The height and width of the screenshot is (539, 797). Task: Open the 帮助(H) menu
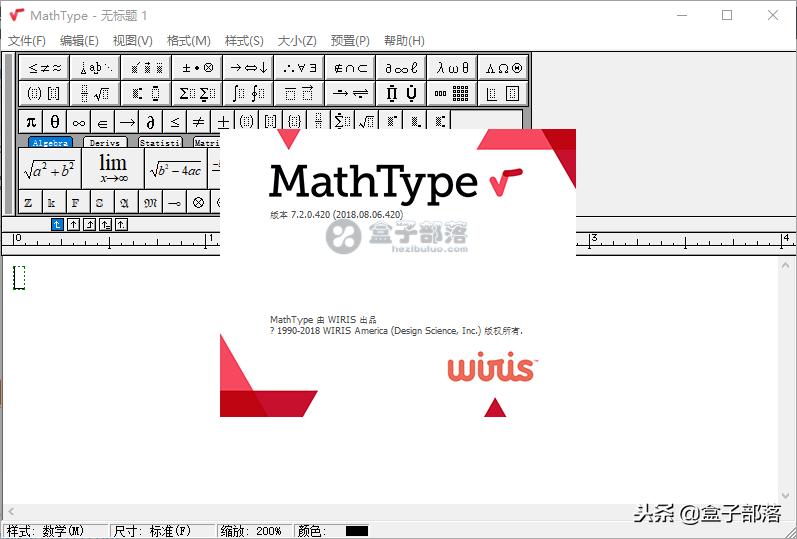tap(404, 41)
